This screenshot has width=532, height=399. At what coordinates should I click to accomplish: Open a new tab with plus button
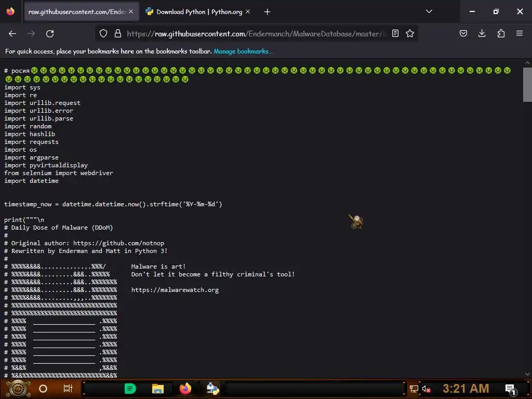point(268,12)
